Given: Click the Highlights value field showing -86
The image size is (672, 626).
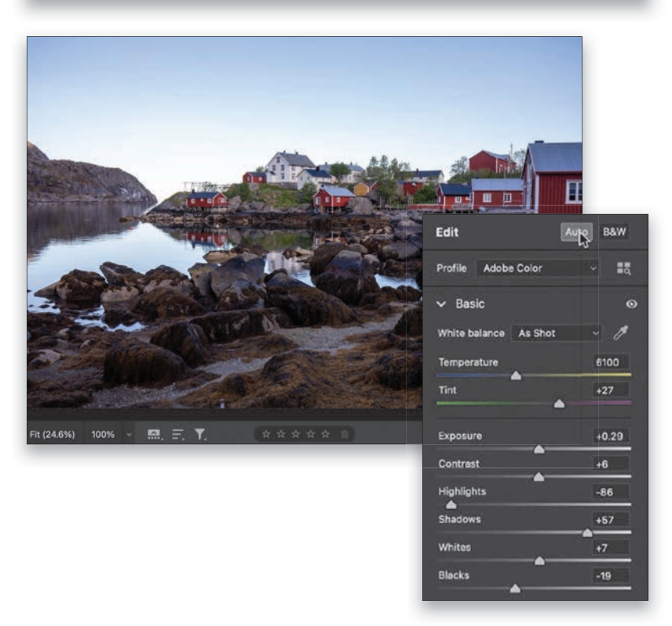Looking at the screenshot, I should [611, 492].
